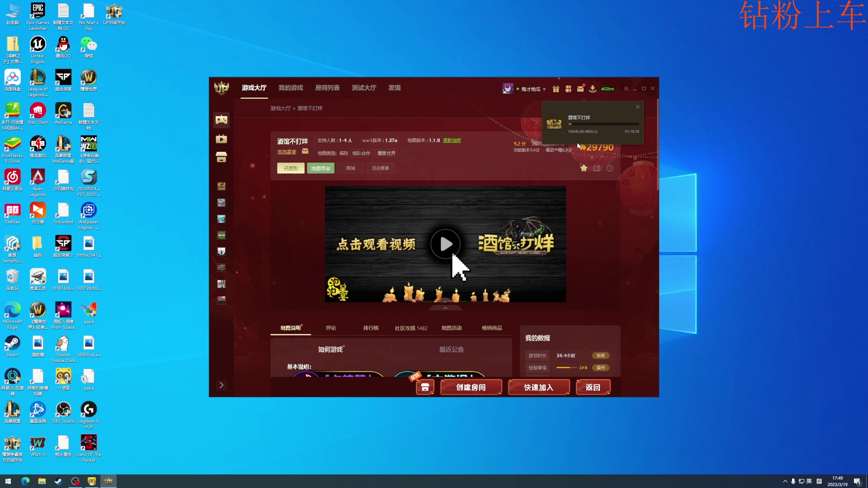Click the UP platform logo
This screenshot has height=488, width=868.
pyautogui.click(x=222, y=88)
